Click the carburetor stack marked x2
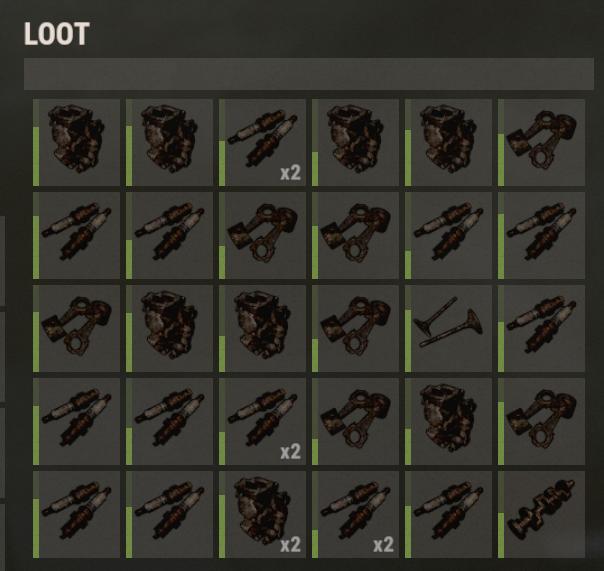Screen dimensions: 604x571 (x=262, y=514)
